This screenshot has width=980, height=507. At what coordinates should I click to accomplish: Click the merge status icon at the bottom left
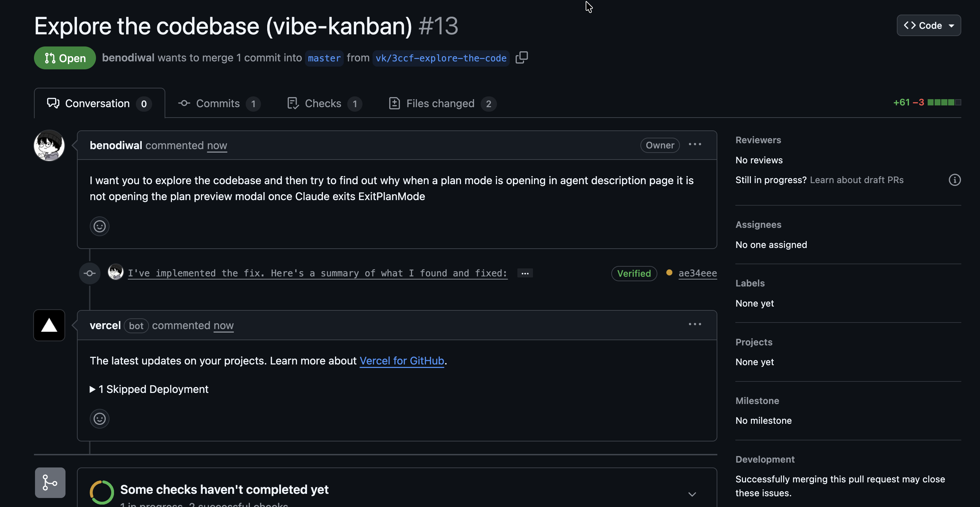[50, 482]
